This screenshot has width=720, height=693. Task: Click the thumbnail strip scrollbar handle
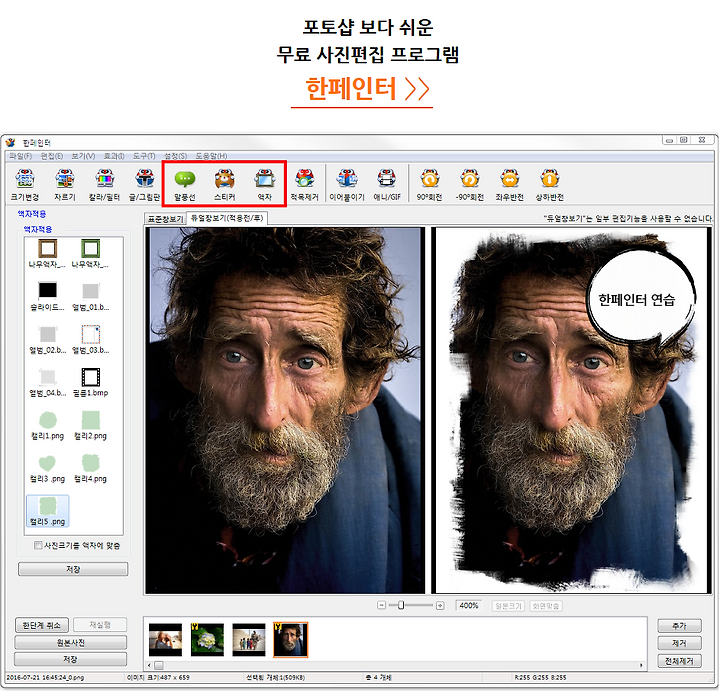tap(158, 665)
